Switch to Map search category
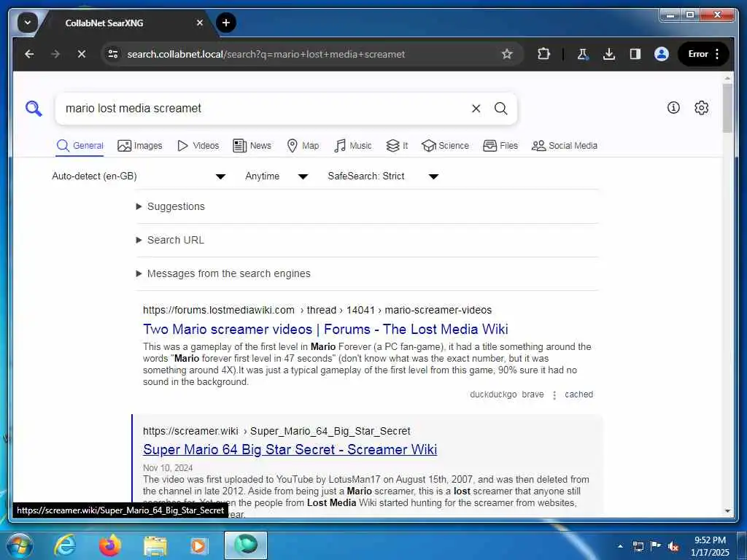 pos(303,146)
